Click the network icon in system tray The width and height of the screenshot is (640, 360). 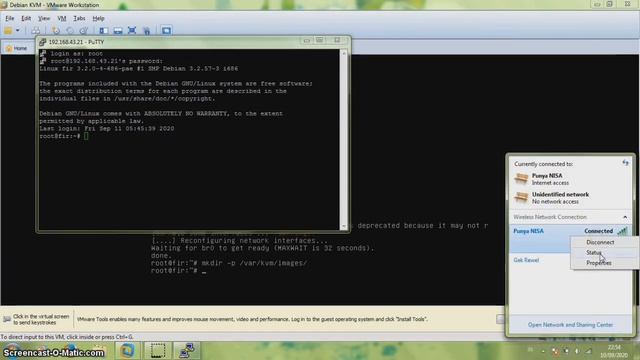[x=588, y=351]
